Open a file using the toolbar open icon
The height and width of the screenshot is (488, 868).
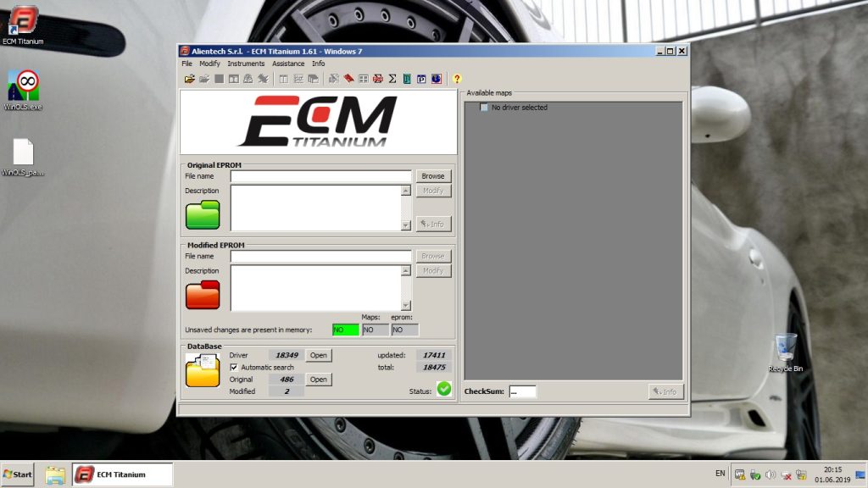188,78
